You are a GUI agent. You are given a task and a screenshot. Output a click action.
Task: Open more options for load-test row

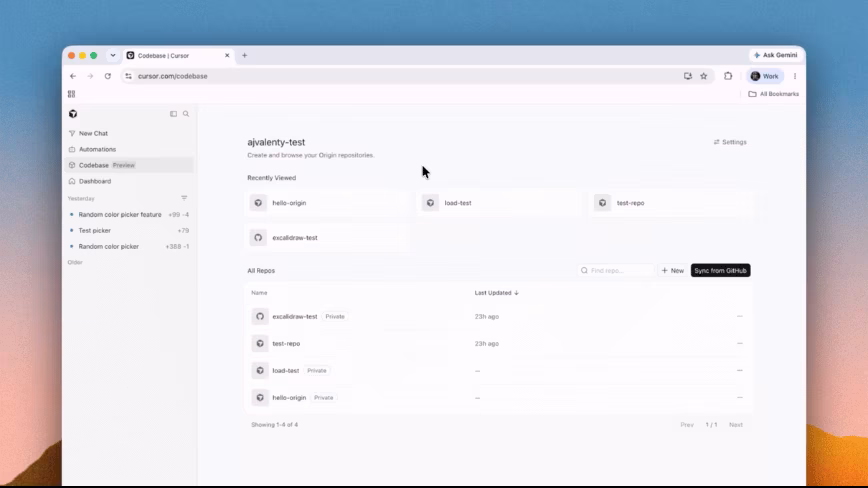[740, 371]
